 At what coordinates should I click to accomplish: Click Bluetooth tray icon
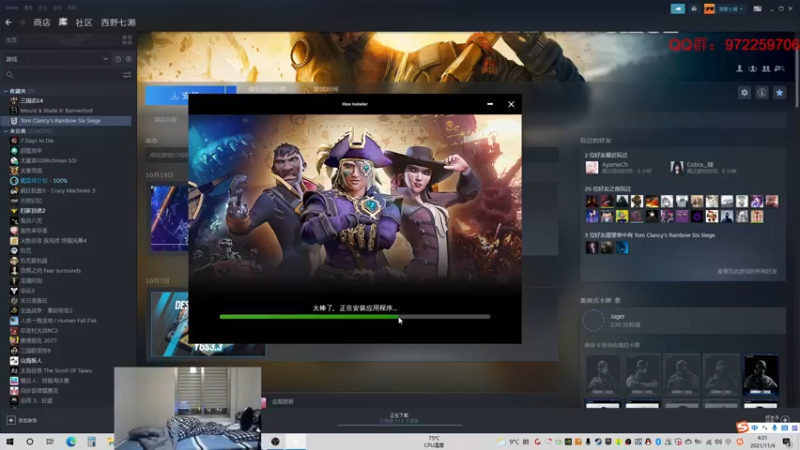658,442
